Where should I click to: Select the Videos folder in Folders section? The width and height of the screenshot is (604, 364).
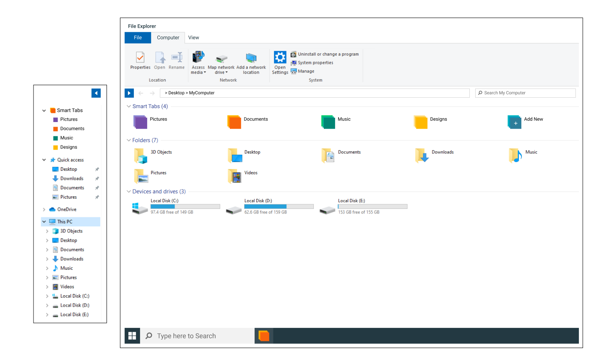[x=242, y=176]
